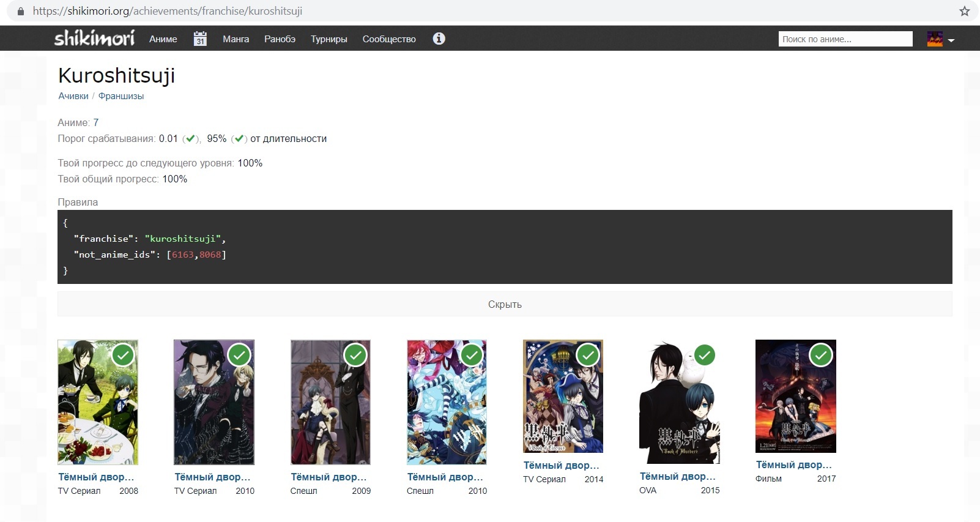Open the Манга menu
The height and width of the screenshot is (522, 980).
(236, 39)
